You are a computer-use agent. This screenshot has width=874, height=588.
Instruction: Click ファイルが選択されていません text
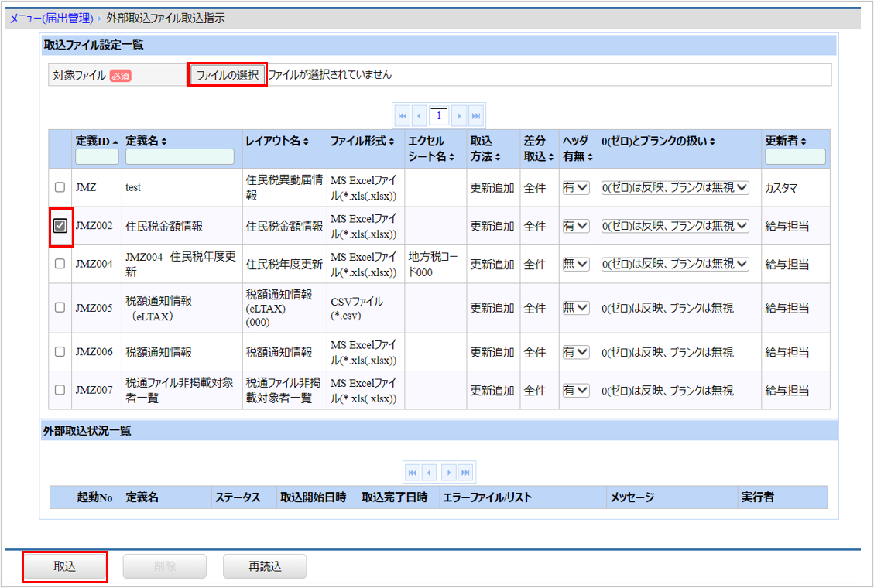point(330,74)
